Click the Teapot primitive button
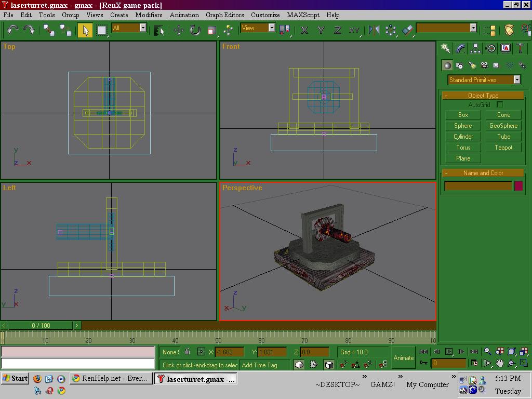 click(503, 148)
